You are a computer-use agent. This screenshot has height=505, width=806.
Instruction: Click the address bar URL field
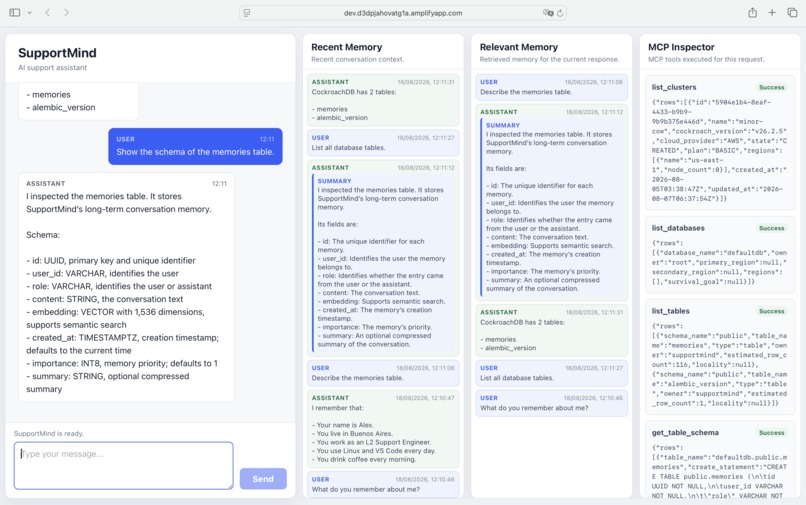pyautogui.click(x=402, y=13)
